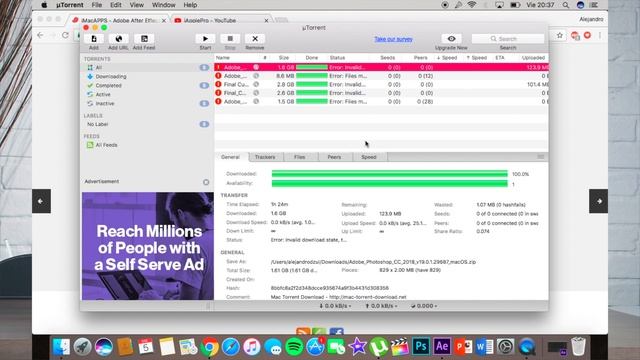The height and width of the screenshot is (360, 640).
Task: Open Trash in the Dock
Action: tap(578, 347)
